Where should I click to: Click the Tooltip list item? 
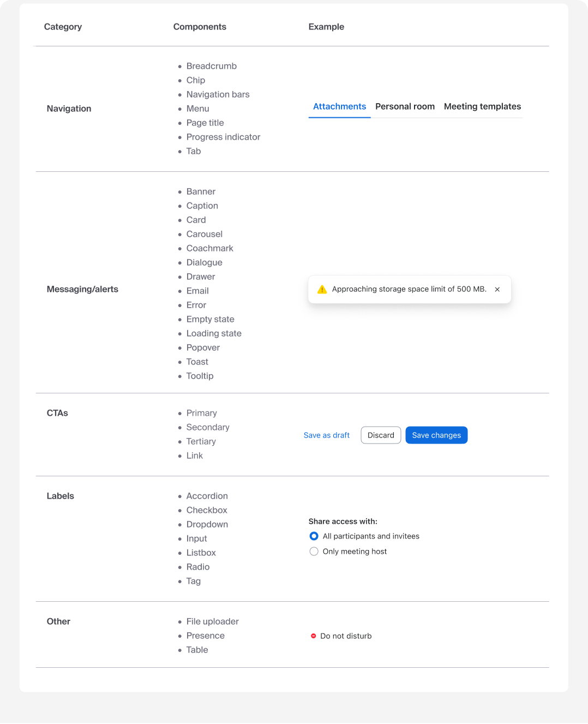200,376
